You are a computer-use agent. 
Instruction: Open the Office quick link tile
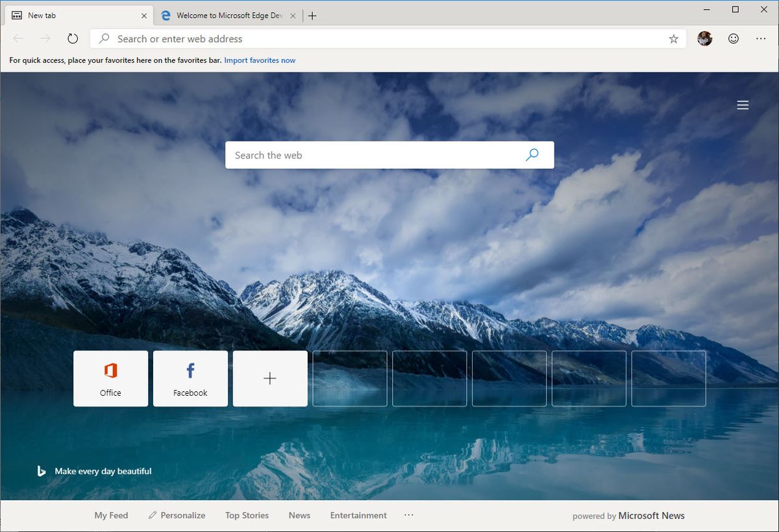[x=110, y=378]
